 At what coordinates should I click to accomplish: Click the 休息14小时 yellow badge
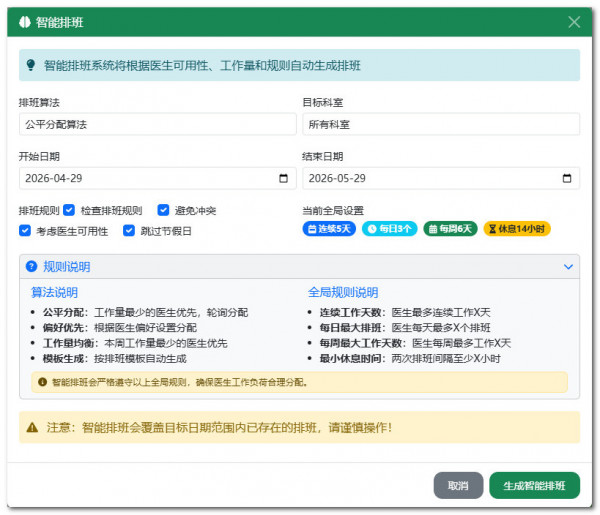point(517,229)
